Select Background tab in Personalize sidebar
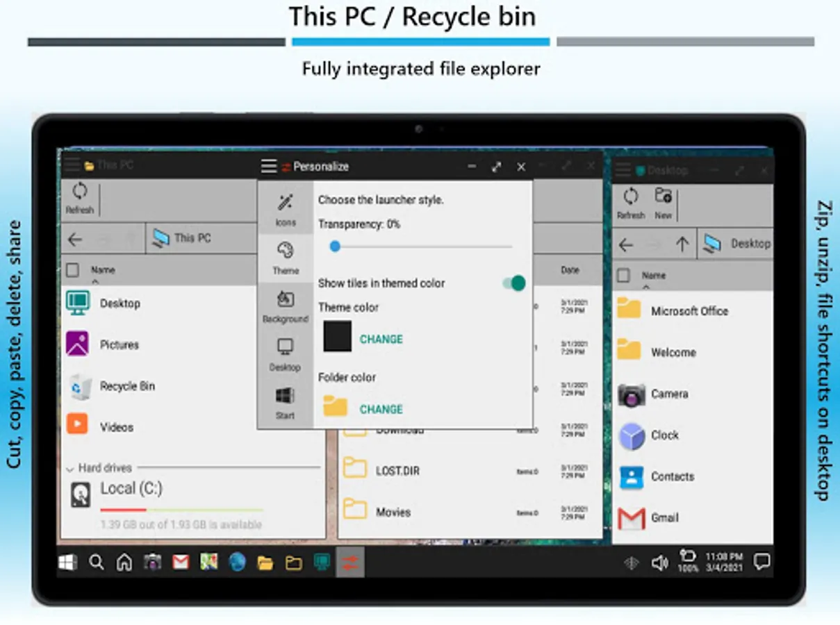The image size is (840, 625). (286, 307)
